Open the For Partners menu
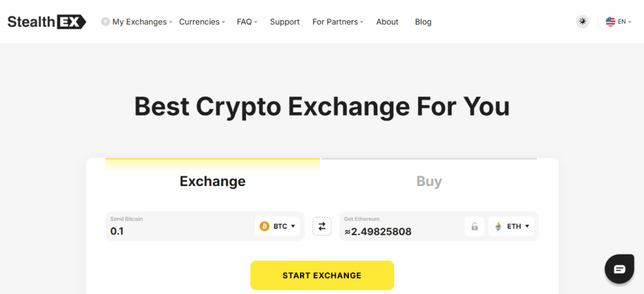Screen dimensions: 644x294 pos(338,21)
